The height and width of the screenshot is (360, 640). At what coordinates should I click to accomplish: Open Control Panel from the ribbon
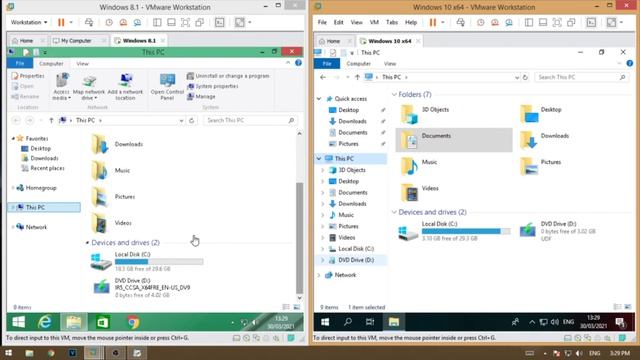tap(167, 86)
